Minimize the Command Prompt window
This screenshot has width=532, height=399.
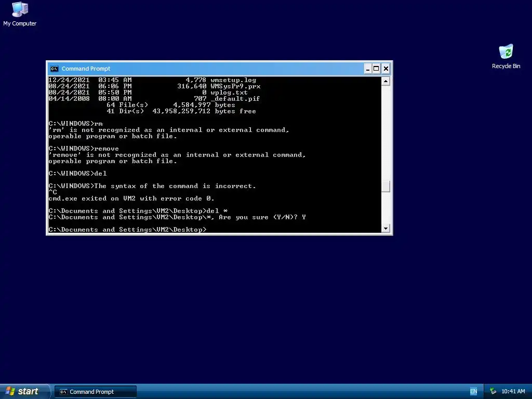point(368,69)
